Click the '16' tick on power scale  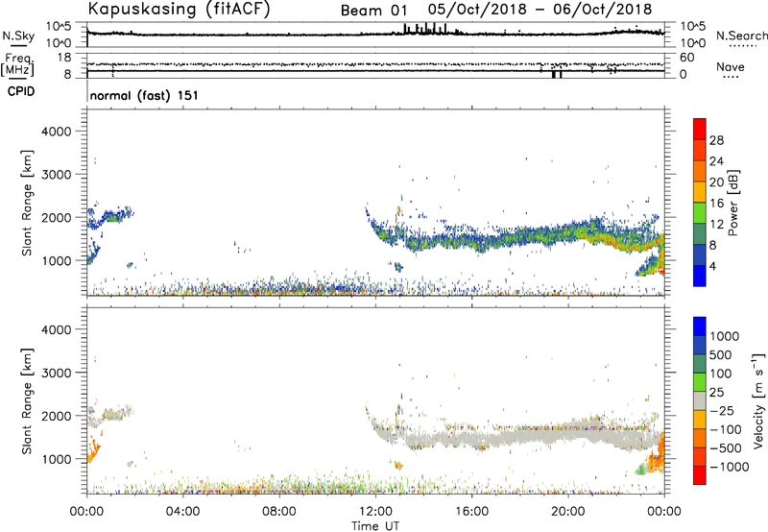point(716,204)
